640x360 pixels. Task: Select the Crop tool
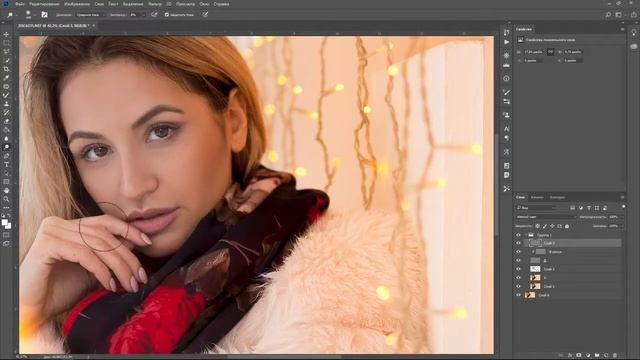6,69
